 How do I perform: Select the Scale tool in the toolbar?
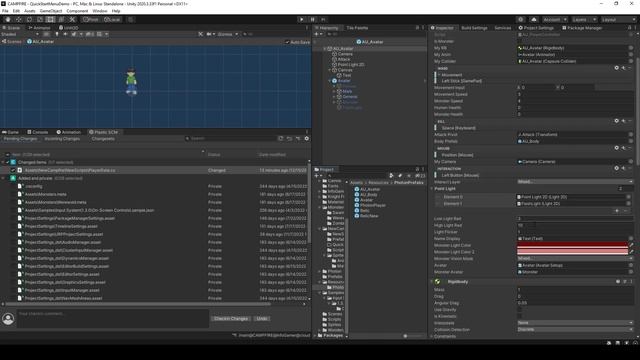[x=40, y=19]
